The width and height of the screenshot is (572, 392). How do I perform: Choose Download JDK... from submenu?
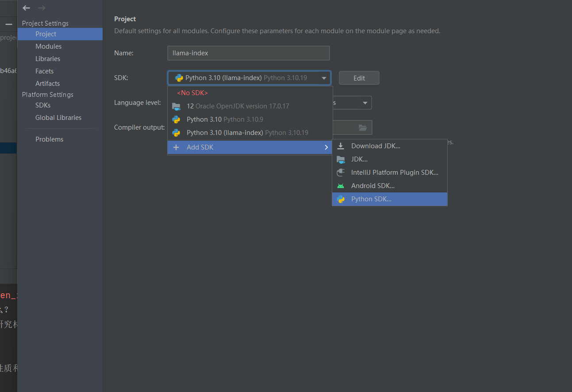(390, 146)
